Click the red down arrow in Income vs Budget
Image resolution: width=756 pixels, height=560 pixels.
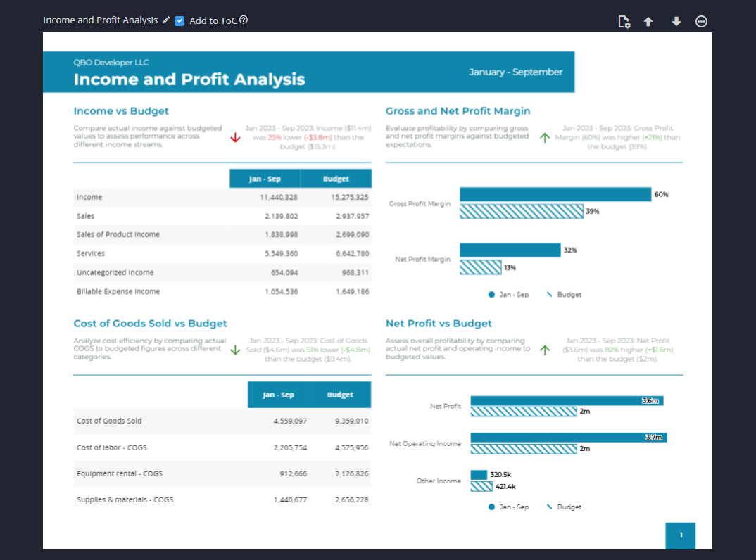[x=236, y=138]
